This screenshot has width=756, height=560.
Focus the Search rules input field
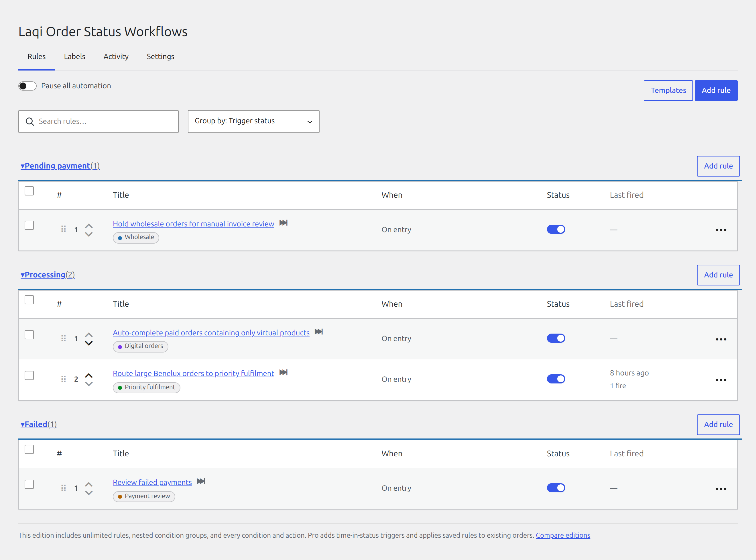tap(98, 121)
